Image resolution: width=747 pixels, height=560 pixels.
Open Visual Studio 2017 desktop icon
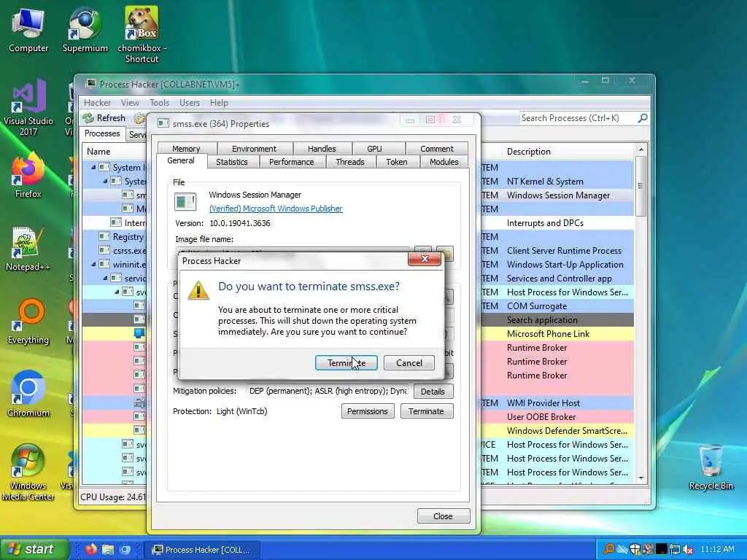(x=28, y=108)
